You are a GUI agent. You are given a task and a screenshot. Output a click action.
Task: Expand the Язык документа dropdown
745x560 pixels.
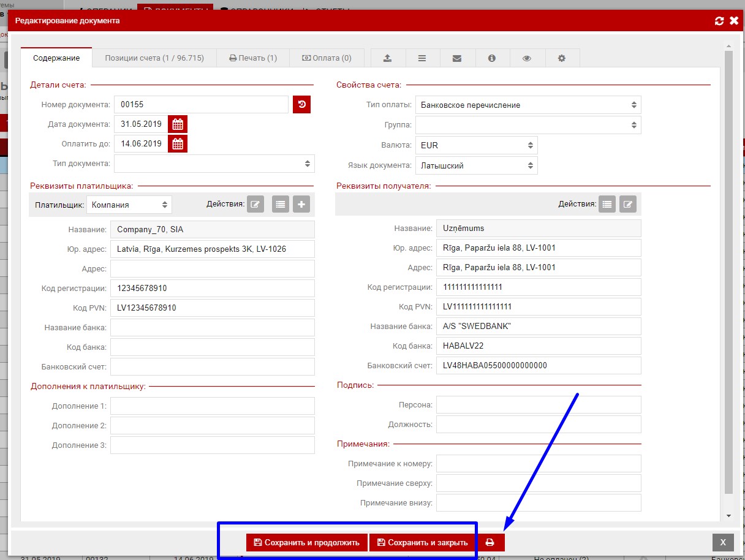476,165
